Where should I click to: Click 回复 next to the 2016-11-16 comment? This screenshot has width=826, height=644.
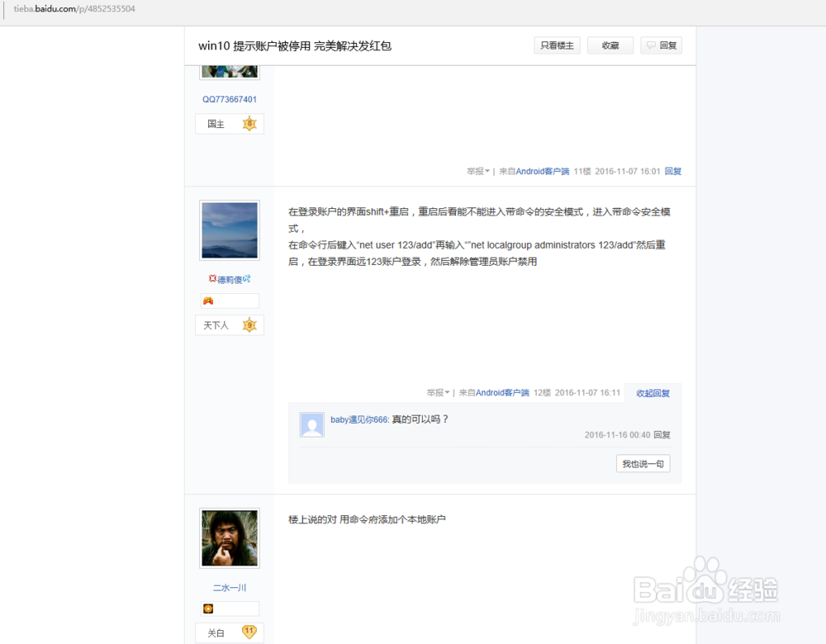pos(662,434)
